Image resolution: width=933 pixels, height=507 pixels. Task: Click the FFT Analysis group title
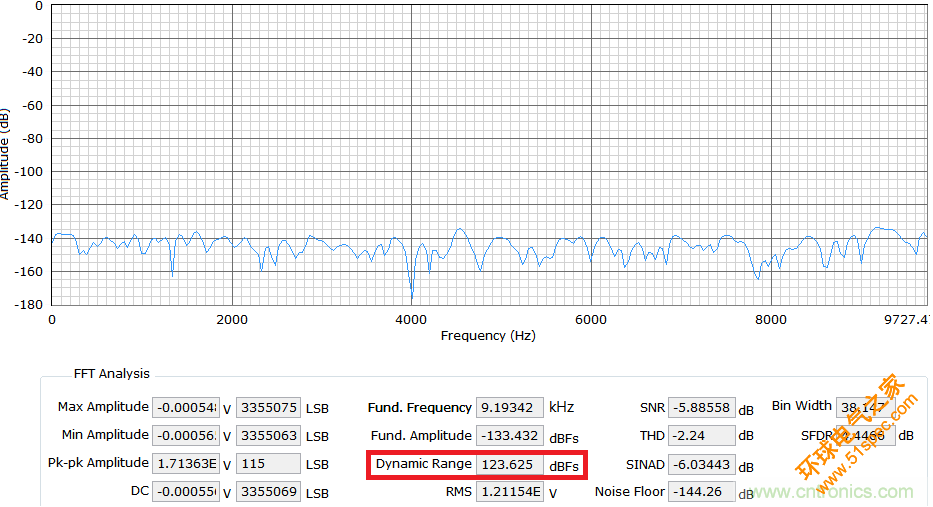tap(111, 374)
